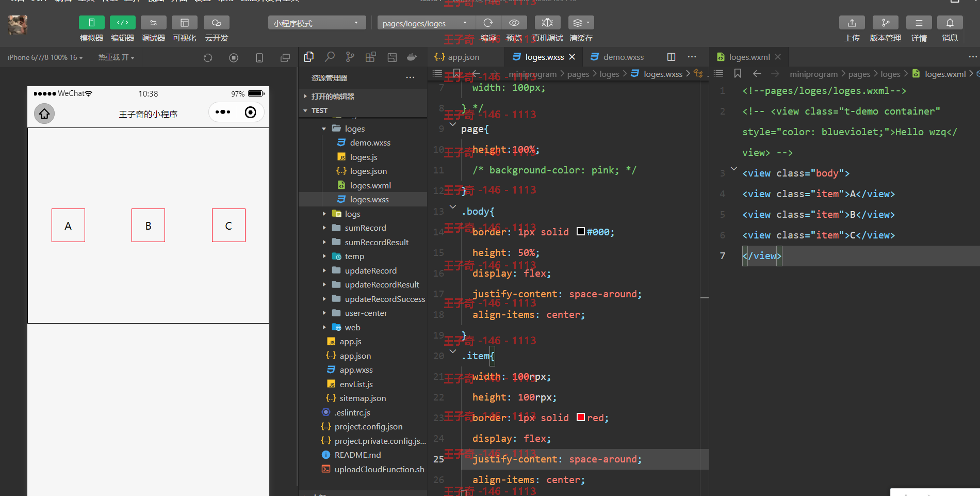
Task: Fold the .body rule
Action: click(453, 206)
